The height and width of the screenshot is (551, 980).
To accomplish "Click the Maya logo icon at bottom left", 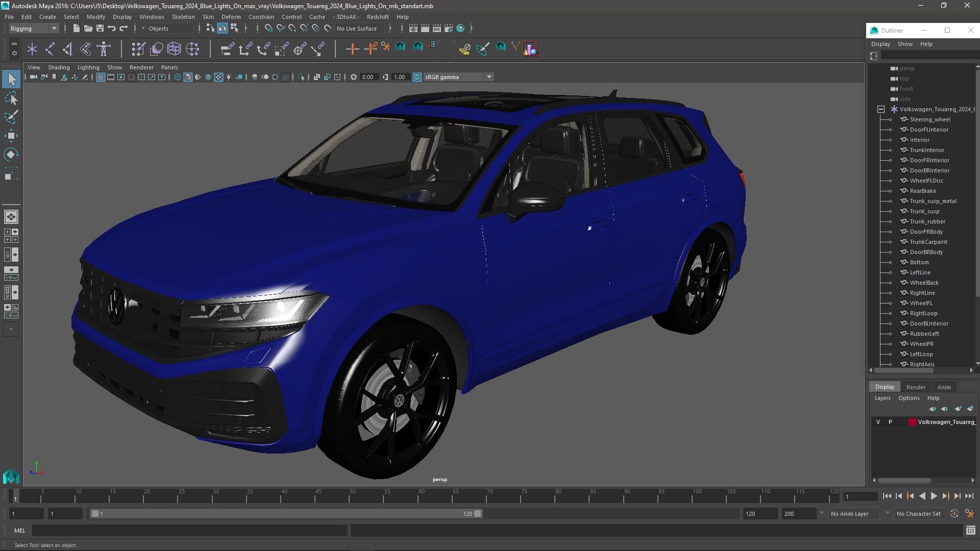I will [11, 477].
